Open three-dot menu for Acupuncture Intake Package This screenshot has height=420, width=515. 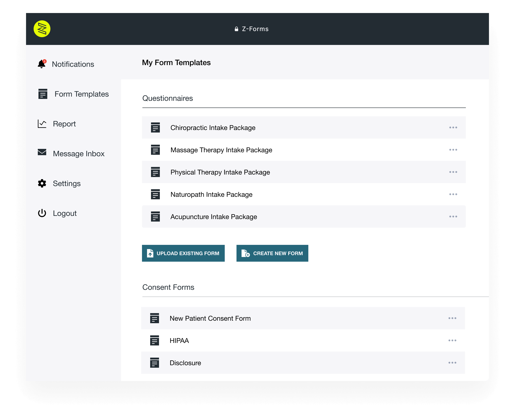coord(453,217)
